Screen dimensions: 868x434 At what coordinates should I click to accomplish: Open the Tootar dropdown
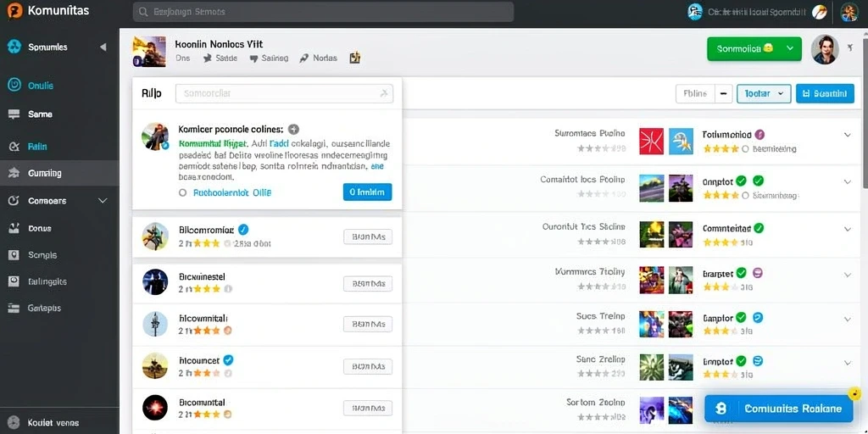tap(764, 93)
